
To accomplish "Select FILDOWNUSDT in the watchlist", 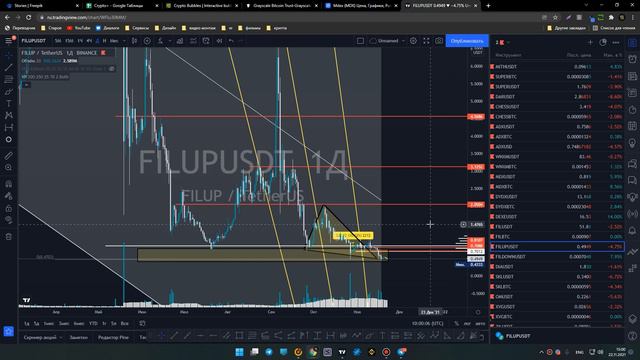I will click(557, 257).
